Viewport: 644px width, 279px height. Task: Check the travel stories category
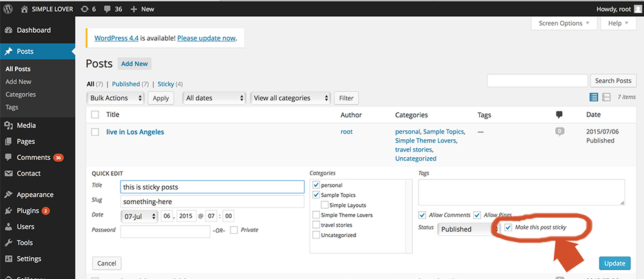click(316, 225)
